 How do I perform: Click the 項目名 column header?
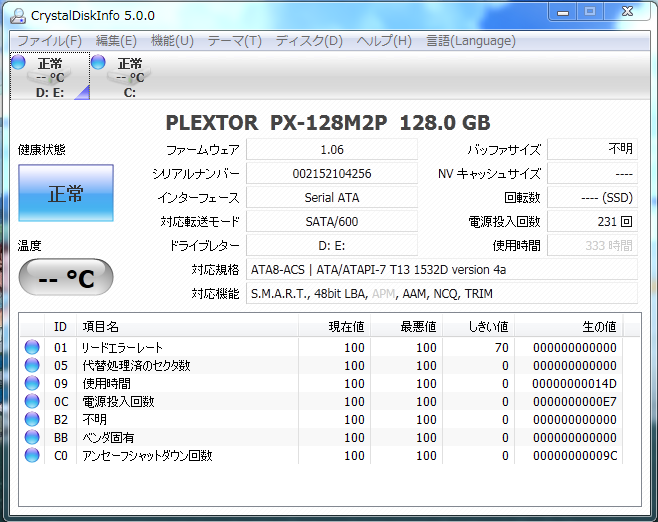tap(187, 326)
